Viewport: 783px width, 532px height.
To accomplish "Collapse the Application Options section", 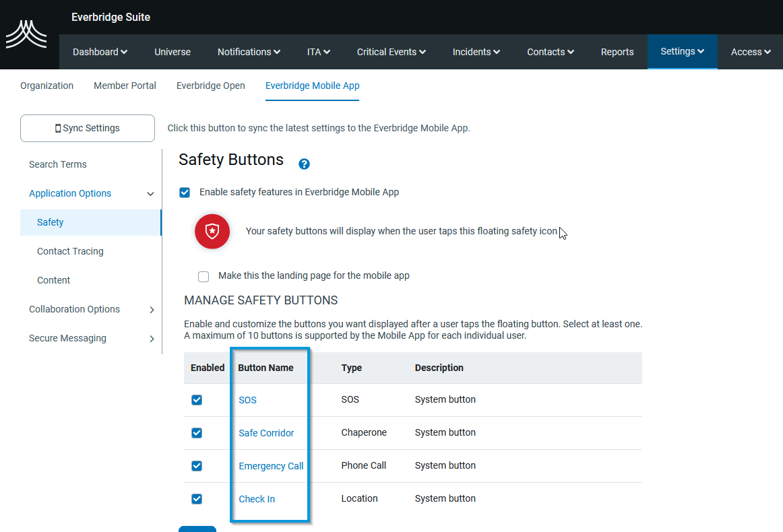I will pos(150,193).
